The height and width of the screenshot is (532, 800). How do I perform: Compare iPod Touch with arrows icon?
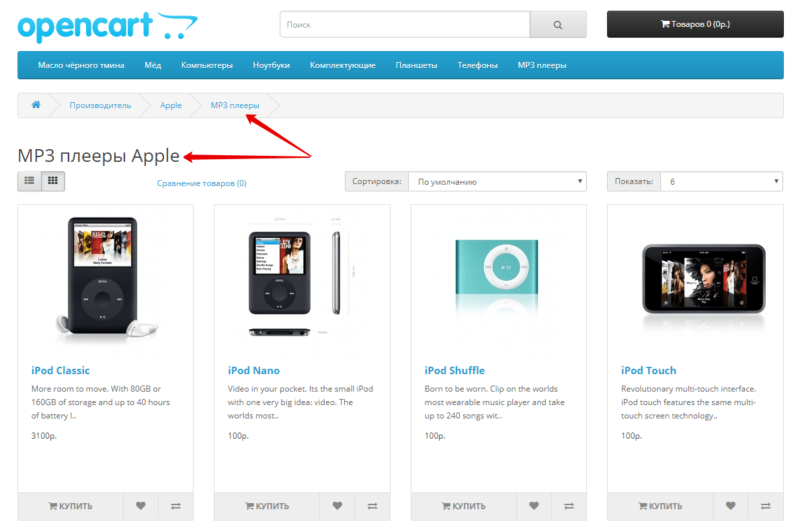point(765,506)
